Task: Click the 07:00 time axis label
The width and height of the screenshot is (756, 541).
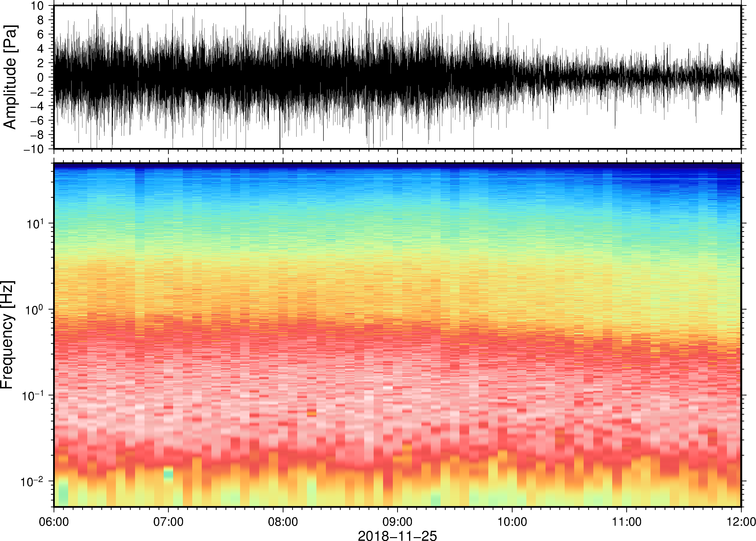Action: (x=169, y=522)
